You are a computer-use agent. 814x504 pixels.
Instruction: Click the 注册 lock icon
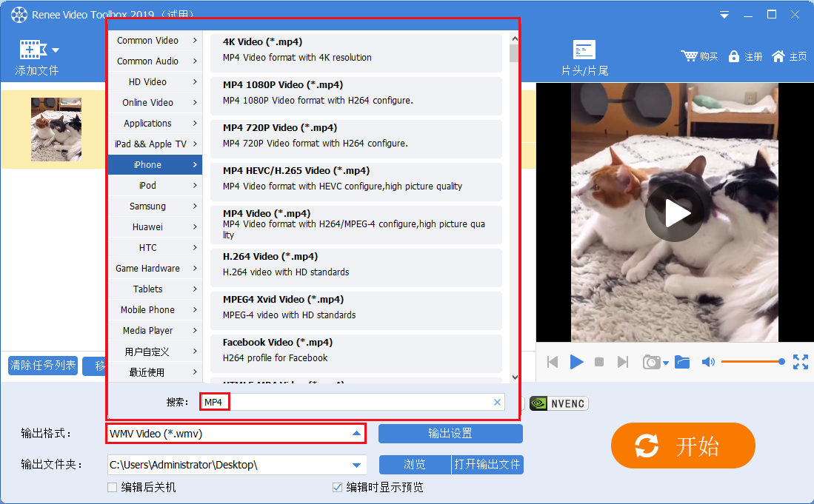click(x=733, y=56)
